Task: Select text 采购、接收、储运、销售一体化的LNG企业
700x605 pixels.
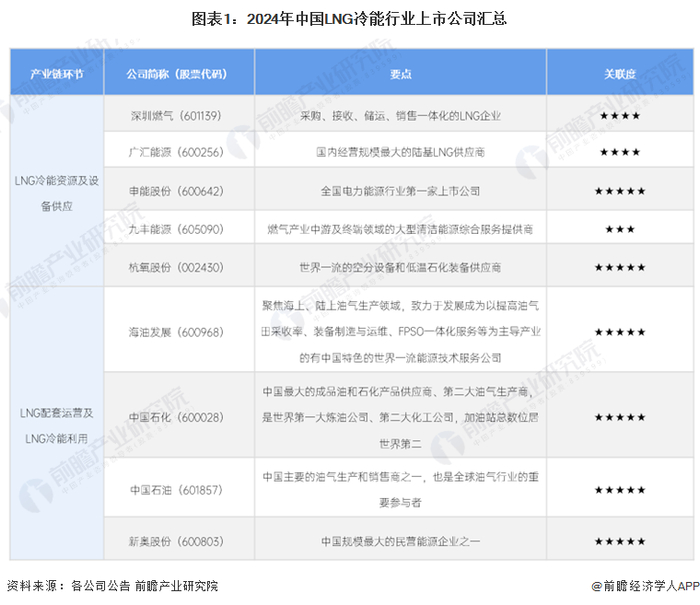Action: pyautogui.click(x=400, y=116)
